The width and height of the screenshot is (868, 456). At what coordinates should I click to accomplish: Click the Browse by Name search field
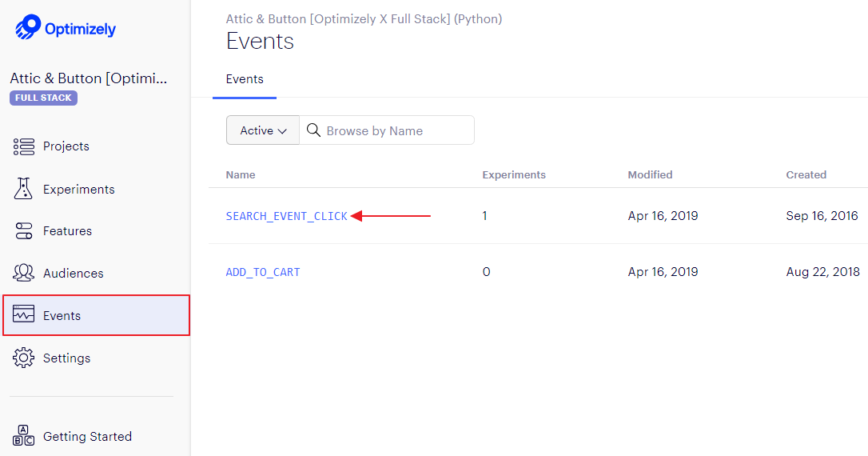tap(387, 130)
